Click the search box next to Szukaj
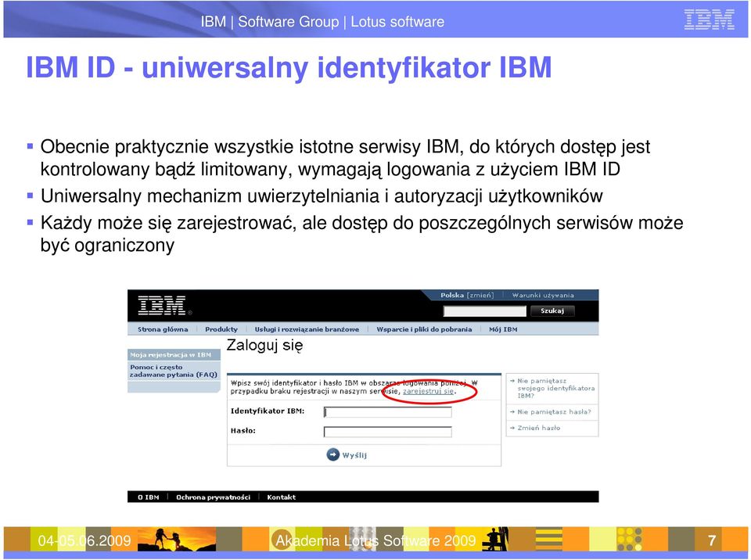Image resolution: width=751 pixels, height=560 pixels. pyautogui.click(x=485, y=311)
